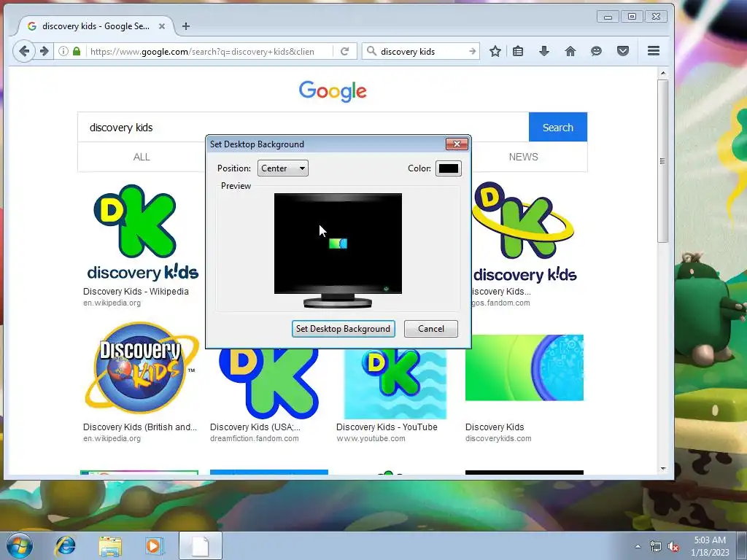Click the page scrollbar up arrow
The width and height of the screenshot is (747, 560).
coord(662,74)
